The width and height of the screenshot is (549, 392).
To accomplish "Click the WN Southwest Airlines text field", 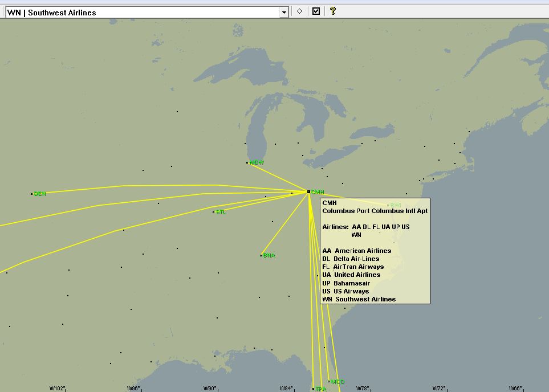I will coord(143,12).
